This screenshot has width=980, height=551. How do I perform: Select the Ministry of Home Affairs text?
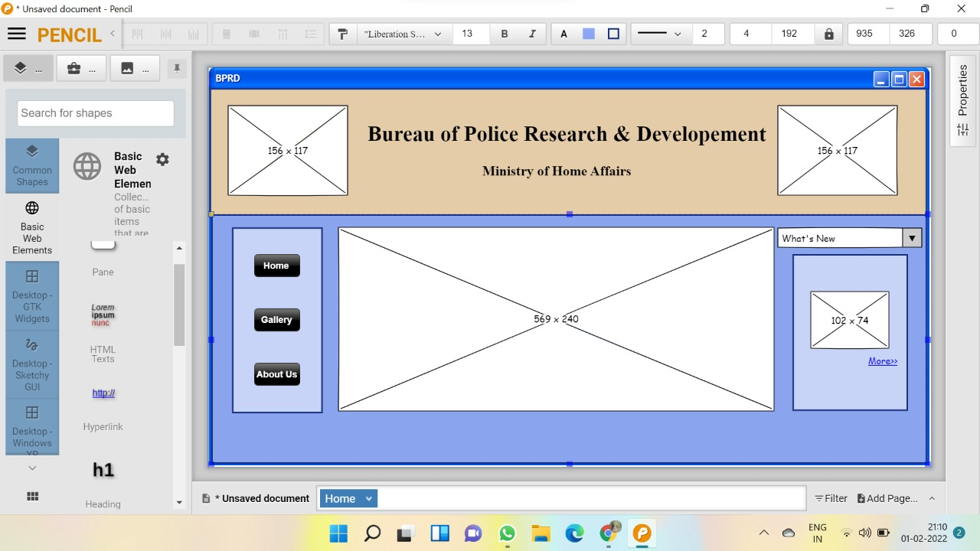pos(557,171)
